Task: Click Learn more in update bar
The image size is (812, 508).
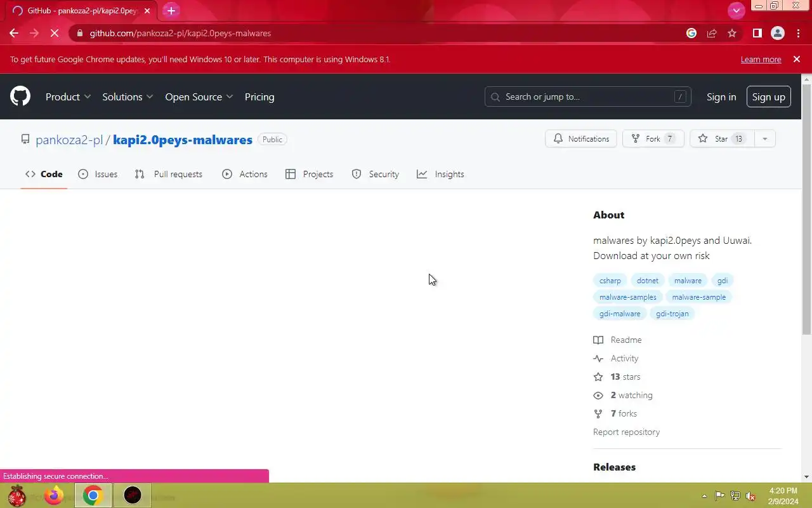Action: click(761, 59)
